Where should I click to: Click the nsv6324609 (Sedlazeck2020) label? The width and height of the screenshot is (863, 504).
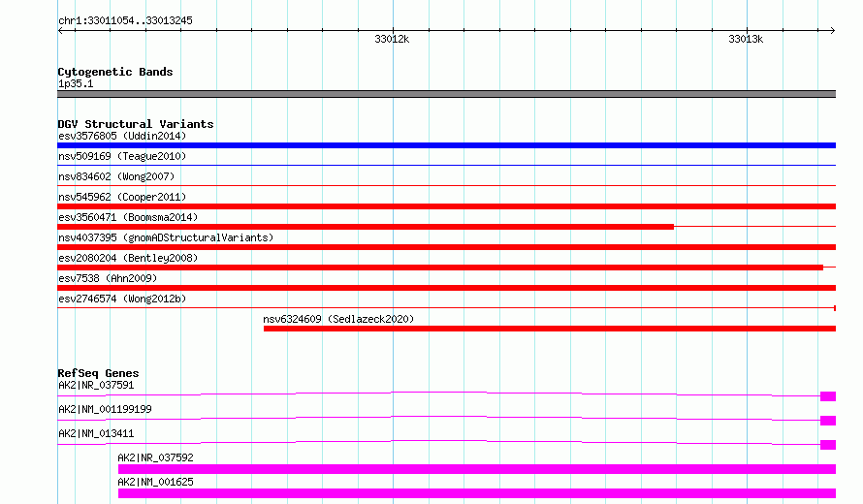(338, 319)
